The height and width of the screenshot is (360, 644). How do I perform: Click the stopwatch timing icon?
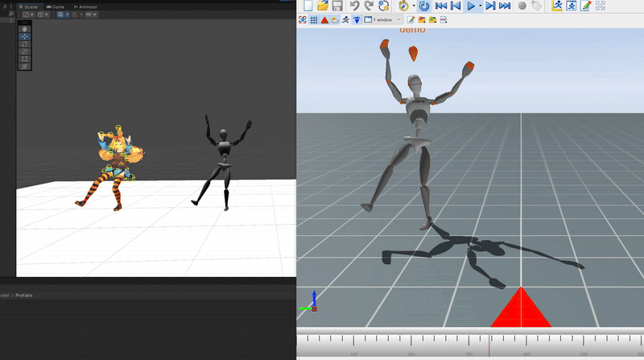(x=403, y=6)
